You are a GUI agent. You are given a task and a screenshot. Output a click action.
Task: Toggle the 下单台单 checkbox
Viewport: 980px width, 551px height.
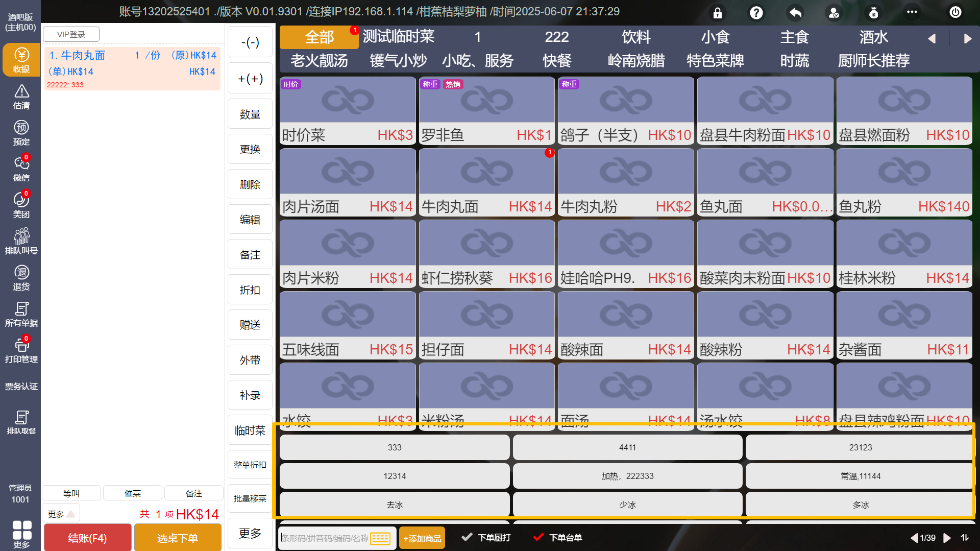tap(538, 537)
